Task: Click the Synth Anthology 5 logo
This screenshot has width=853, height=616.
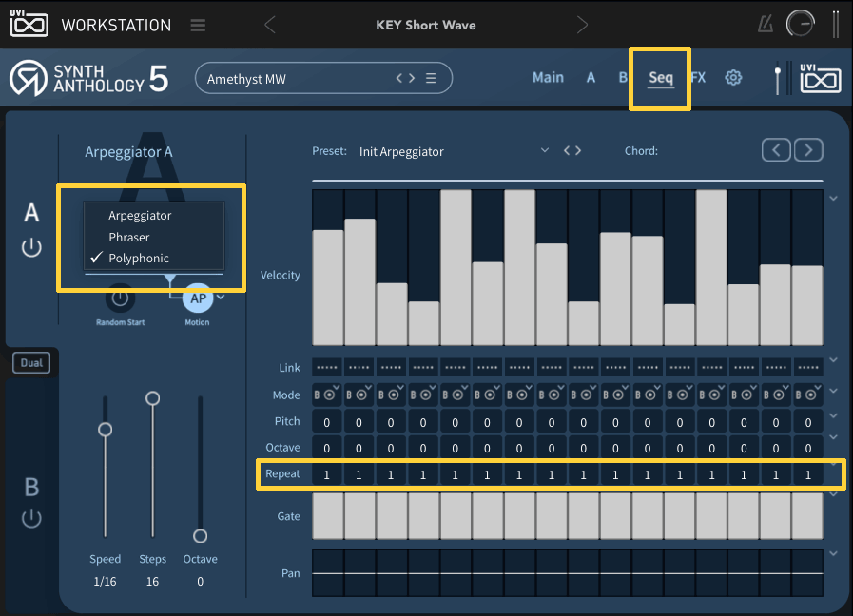Action: pos(88,79)
